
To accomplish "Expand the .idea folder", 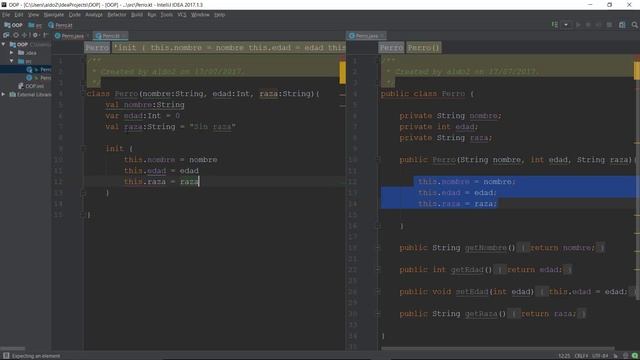I will pyautogui.click(x=11, y=53).
